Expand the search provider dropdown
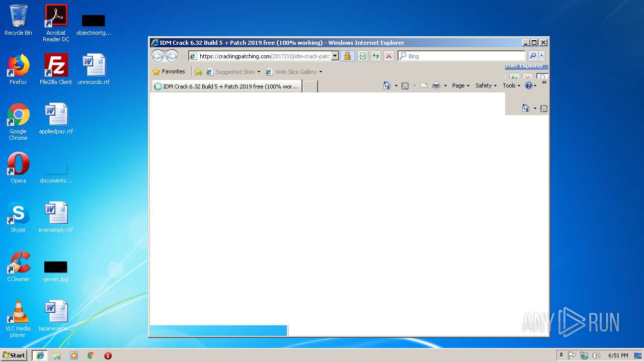The height and width of the screenshot is (362, 644). coord(542,56)
